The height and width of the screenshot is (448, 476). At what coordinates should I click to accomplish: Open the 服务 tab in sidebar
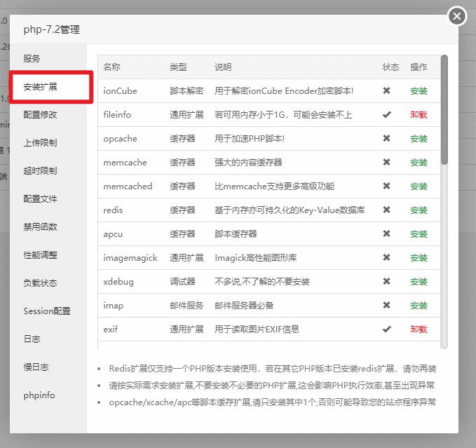[32, 59]
